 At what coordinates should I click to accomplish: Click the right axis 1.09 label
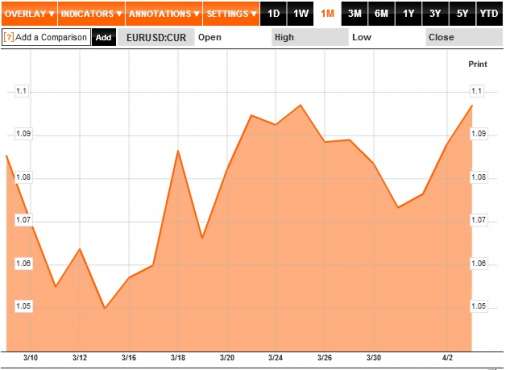478,134
